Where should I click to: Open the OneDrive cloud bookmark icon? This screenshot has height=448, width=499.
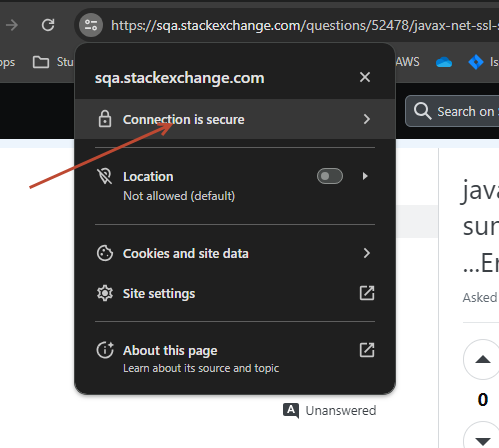[x=444, y=62]
